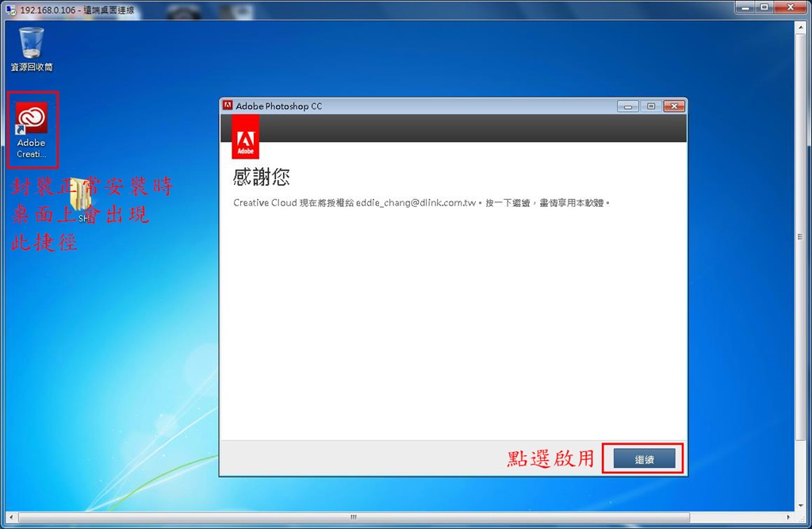
Task: Click the eddie_chang@dlink.com.tw email text
Action: 416,202
